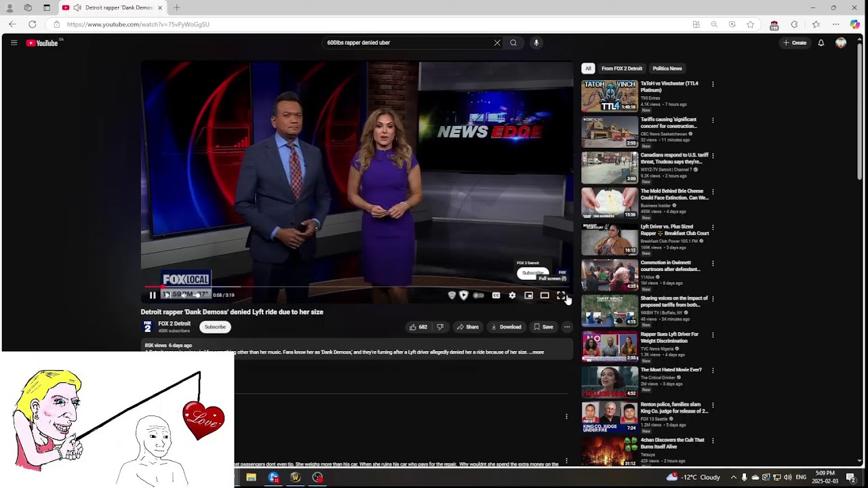Open more actions menu beside Save

click(567, 327)
